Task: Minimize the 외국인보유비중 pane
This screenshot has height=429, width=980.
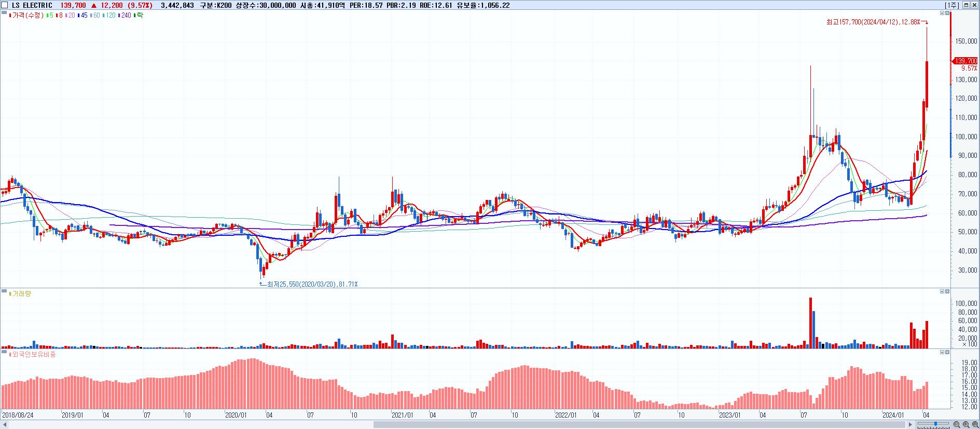Action: 942,352
